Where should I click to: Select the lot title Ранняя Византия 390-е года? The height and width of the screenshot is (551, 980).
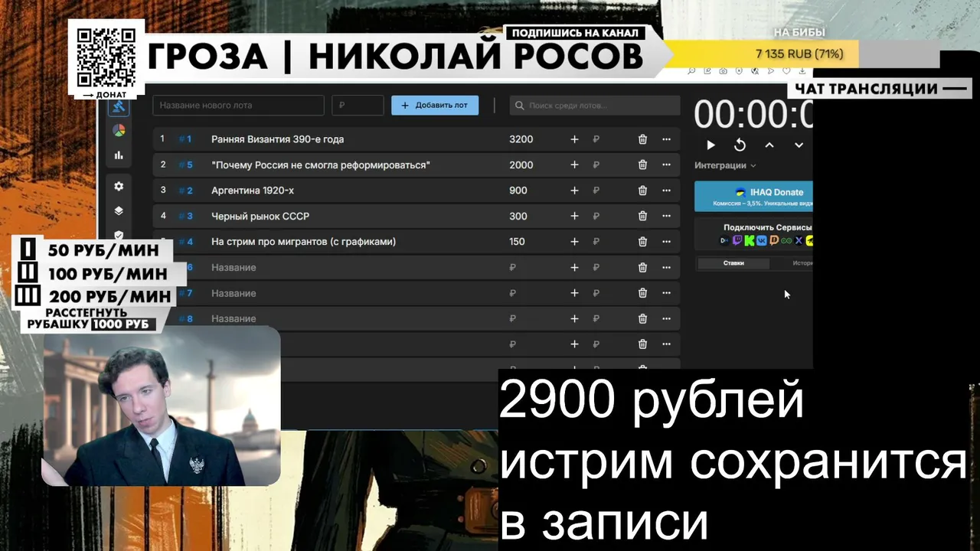(x=277, y=139)
